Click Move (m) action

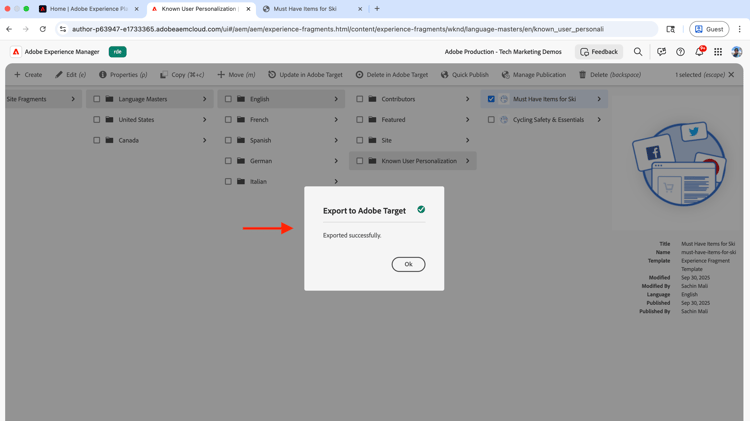(x=236, y=75)
